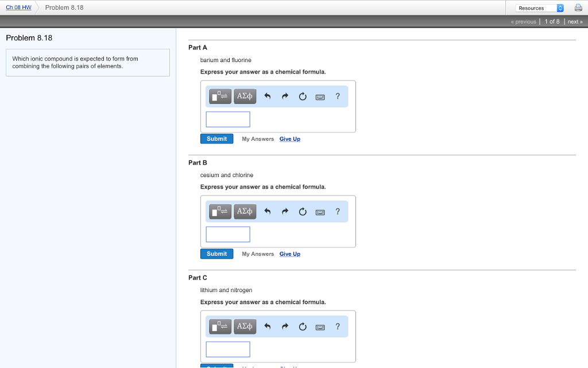Image resolution: width=588 pixels, height=368 pixels.
Task: View My Answers for Part B
Action: pyautogui.click(x=258, y=254)
